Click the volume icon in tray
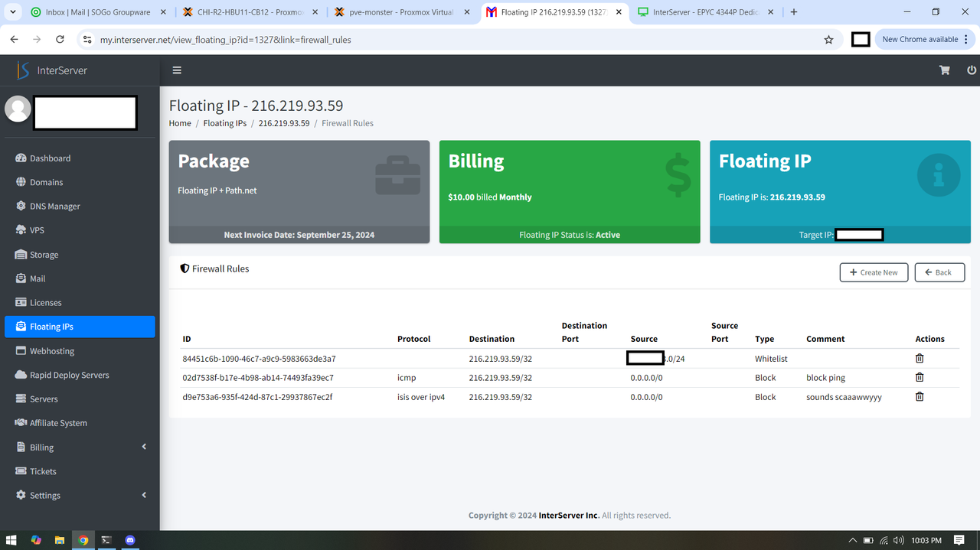980x550 pixels. [x=898, y=540]
